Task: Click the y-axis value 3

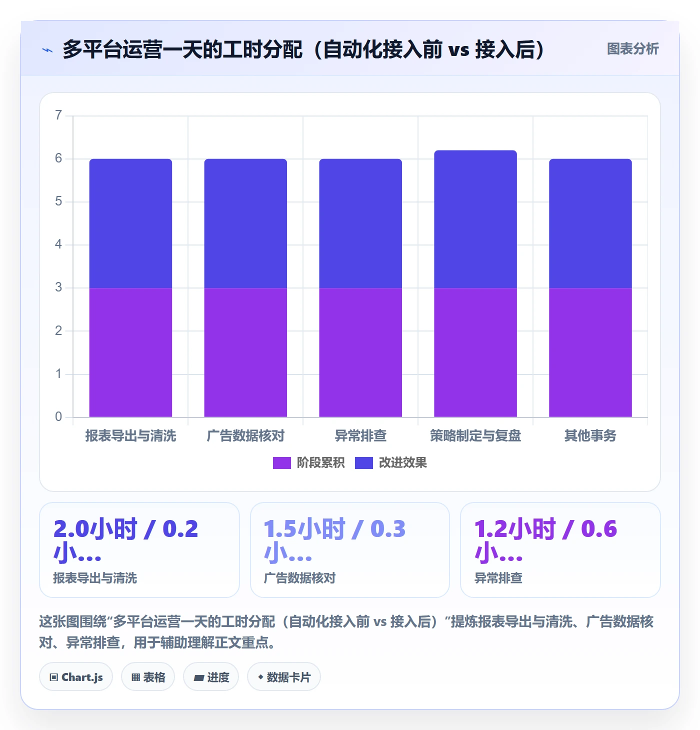Action: click(58, 287)
